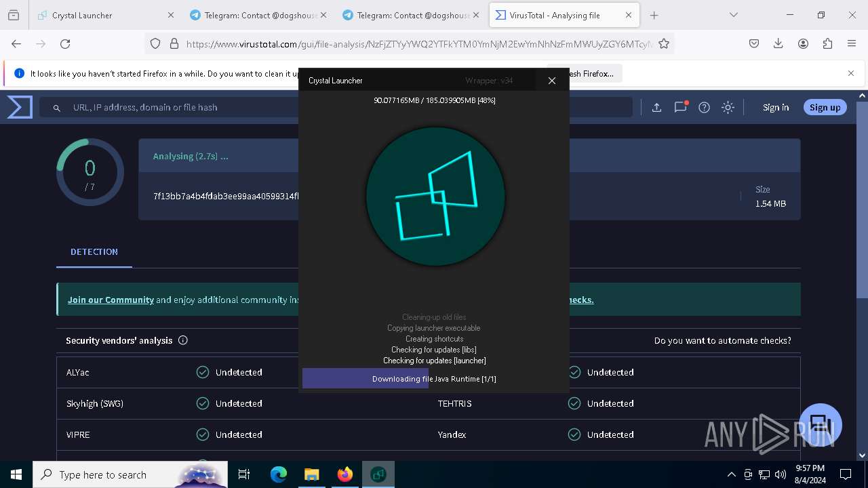Image resolution: width=868 pixels, height=488 pixels.
Task: Click the file size 1.54 MB value
Action: [770, 203]
